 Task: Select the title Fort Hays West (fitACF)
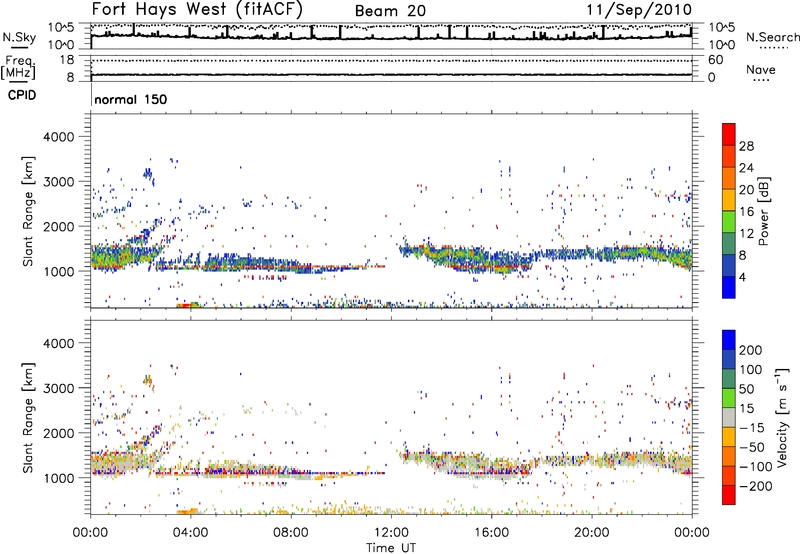(x=197, y=9)
